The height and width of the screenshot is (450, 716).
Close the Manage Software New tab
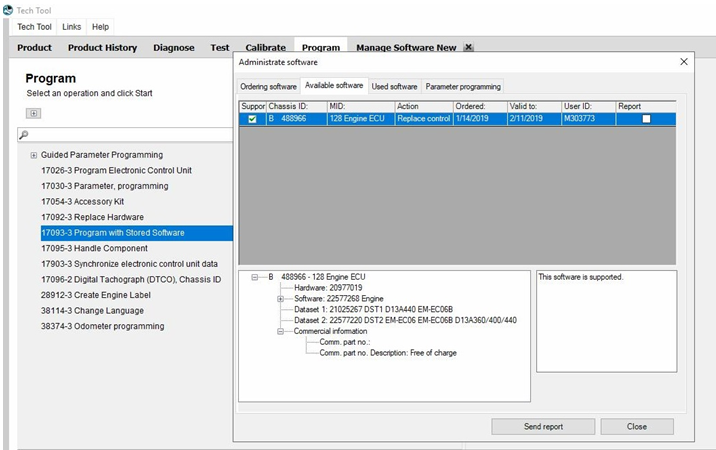point(468,47)
